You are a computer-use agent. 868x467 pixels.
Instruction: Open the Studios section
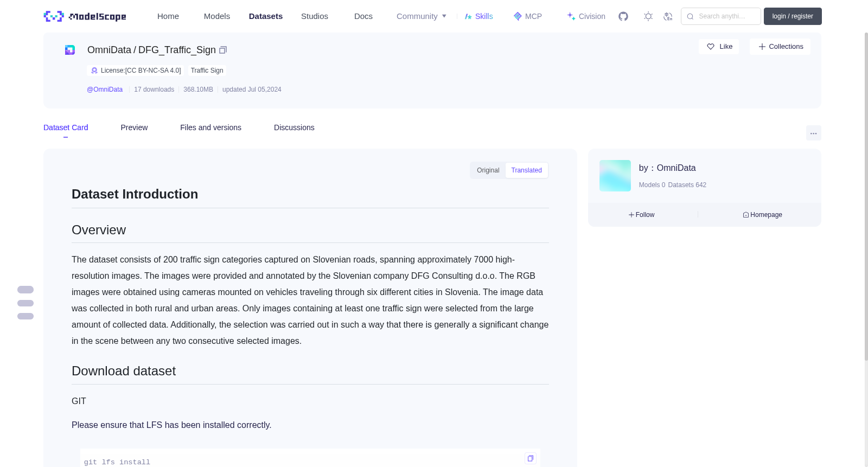tap(315, 16)
